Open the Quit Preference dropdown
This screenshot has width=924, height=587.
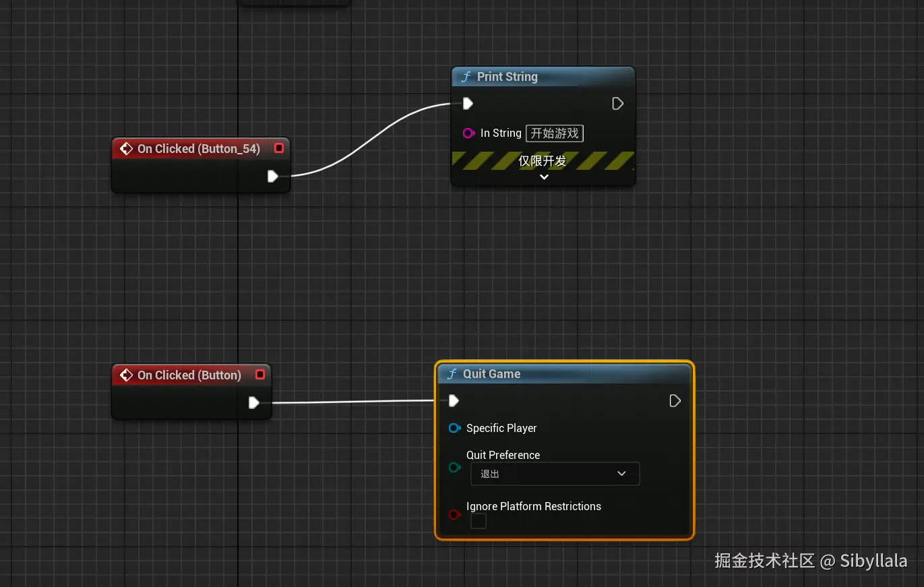555,474
